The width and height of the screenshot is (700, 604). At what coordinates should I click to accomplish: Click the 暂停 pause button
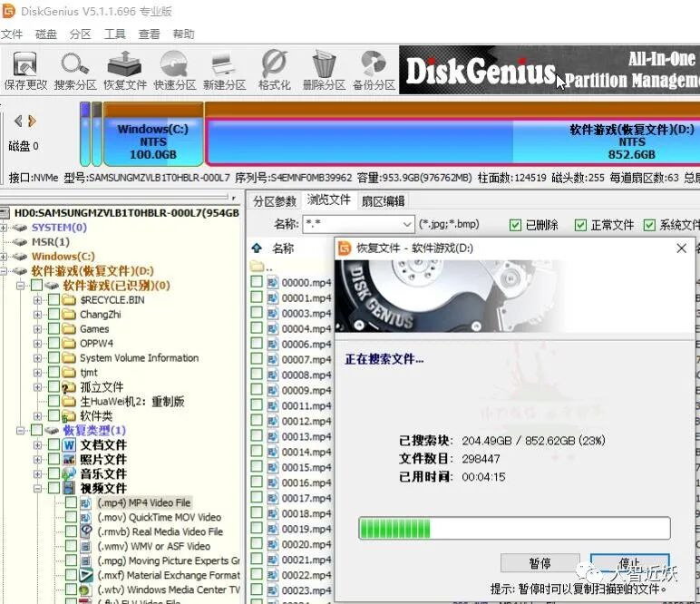(540, 563)
